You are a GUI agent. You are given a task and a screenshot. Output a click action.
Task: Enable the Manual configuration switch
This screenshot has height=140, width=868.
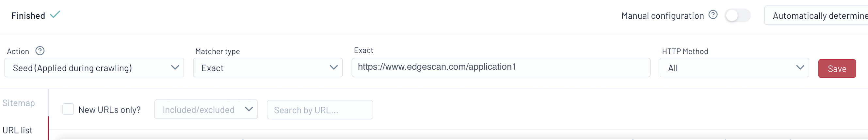click(738, 15)
